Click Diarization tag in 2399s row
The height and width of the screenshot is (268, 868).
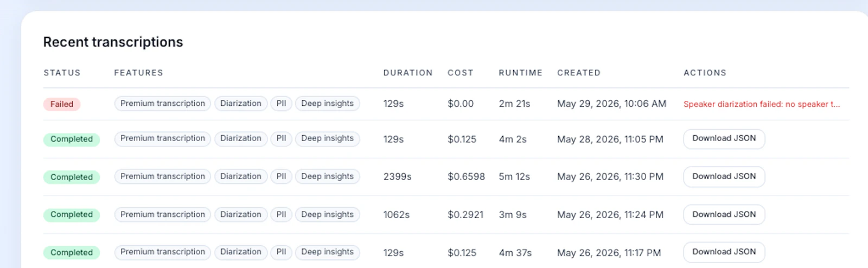(241, 177)
